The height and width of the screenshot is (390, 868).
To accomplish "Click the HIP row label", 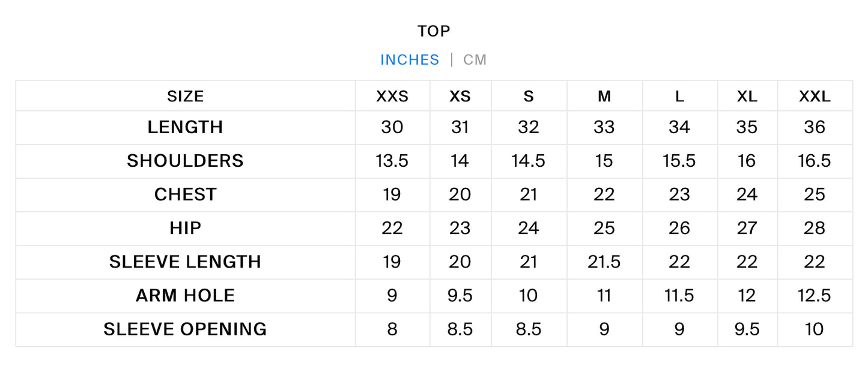I will tap(185, 228).
